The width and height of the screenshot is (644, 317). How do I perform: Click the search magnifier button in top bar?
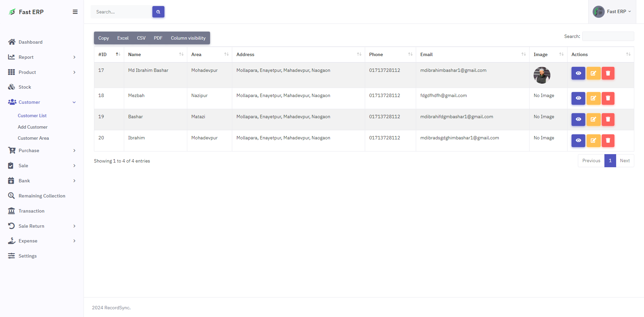click(x=158, y=12)
